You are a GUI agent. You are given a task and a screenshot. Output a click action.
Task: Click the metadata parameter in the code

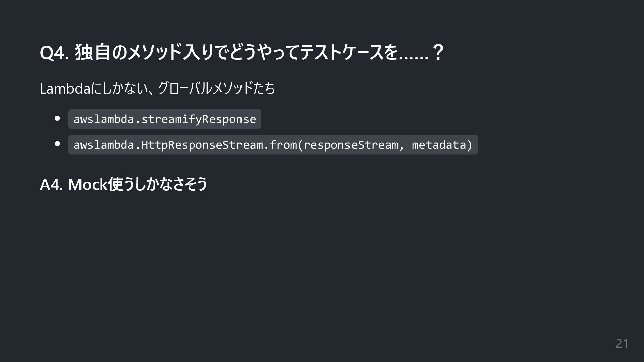(x=439, y=145)
